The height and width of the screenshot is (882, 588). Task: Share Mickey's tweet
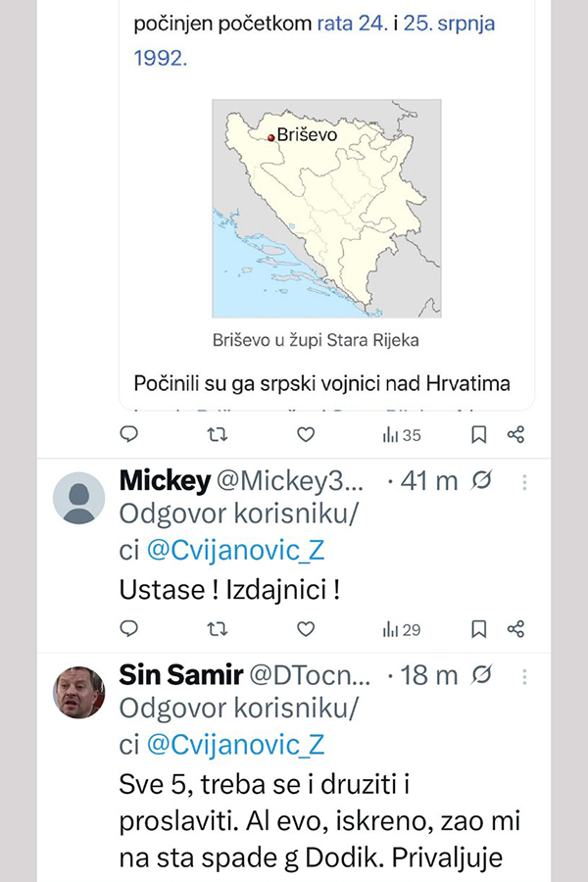point(516,628)
